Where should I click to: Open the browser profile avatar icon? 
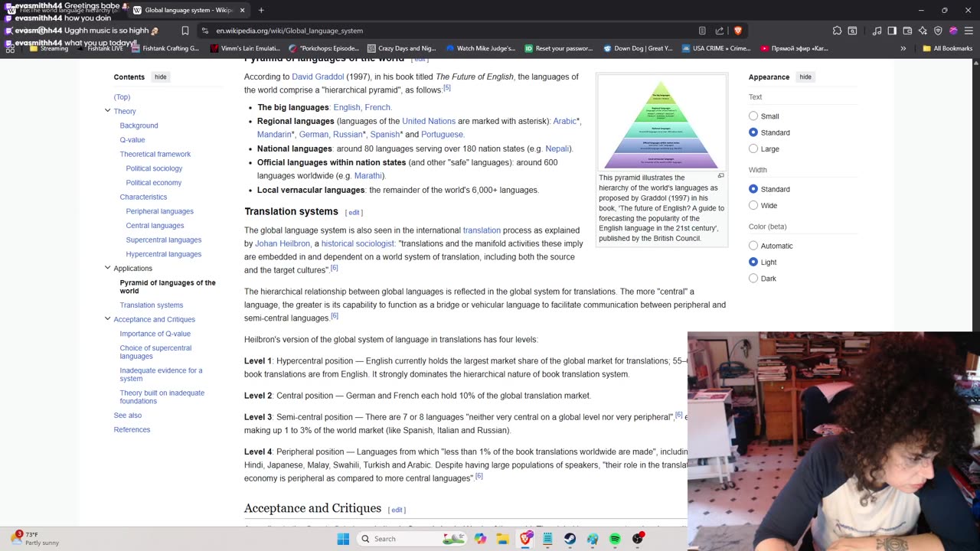pyautogui.click(x=953, y=31)
